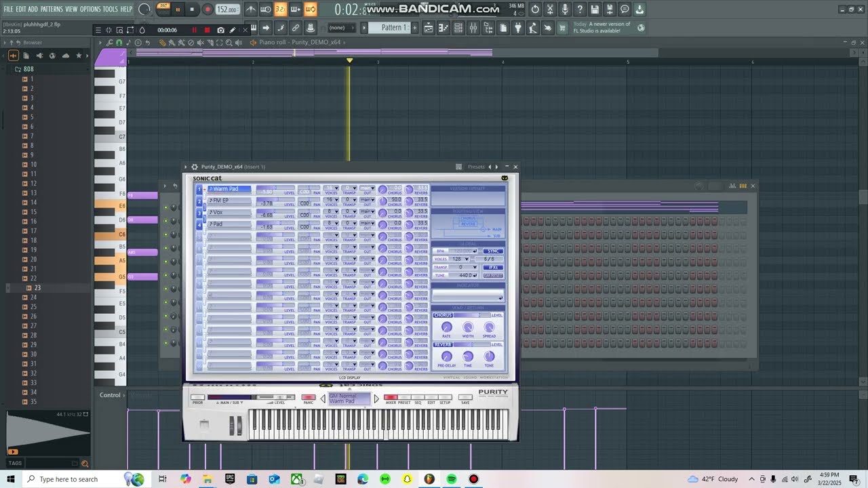
Task: Click the Bandicam screenshot camera icon
Action: tap(220, 30)
